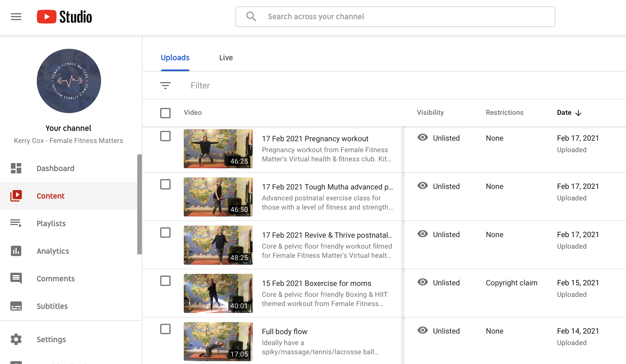Viewport: 626px width, 364px height.
Task: Select the Pregnancy workout video checkbox
Action: tap(165, 136)
